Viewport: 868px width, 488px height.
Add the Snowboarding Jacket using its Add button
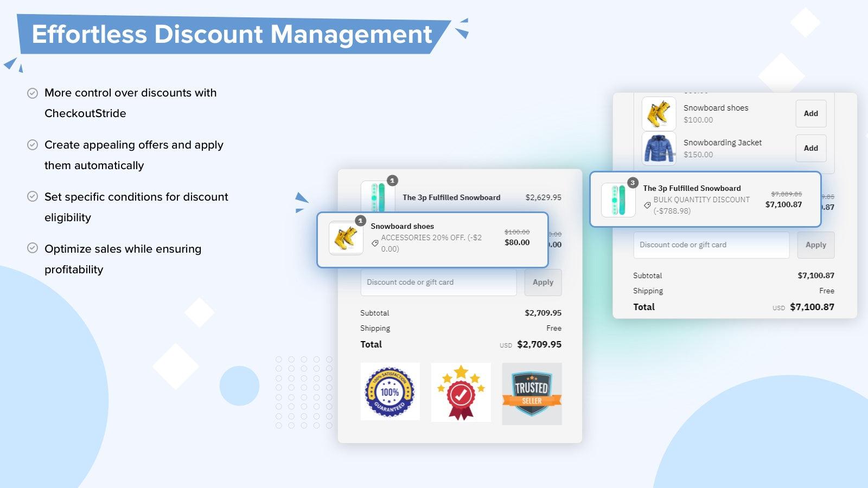click(810, 148)
